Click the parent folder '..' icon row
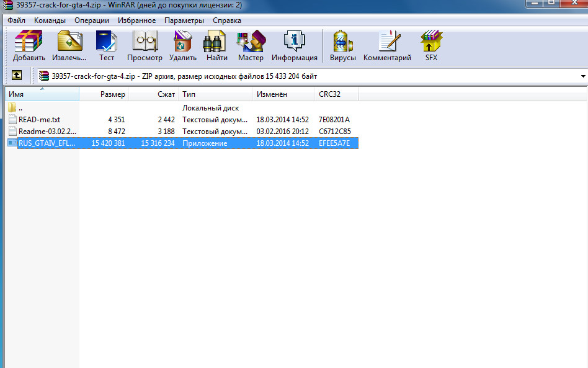Screen dimensions: 588x368 click(x=12, y=107)
